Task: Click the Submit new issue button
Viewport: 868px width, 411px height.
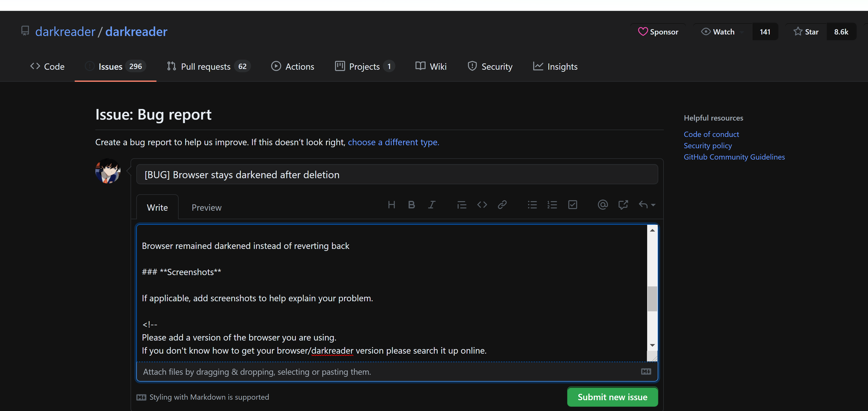Action: (x=612, y=397)
